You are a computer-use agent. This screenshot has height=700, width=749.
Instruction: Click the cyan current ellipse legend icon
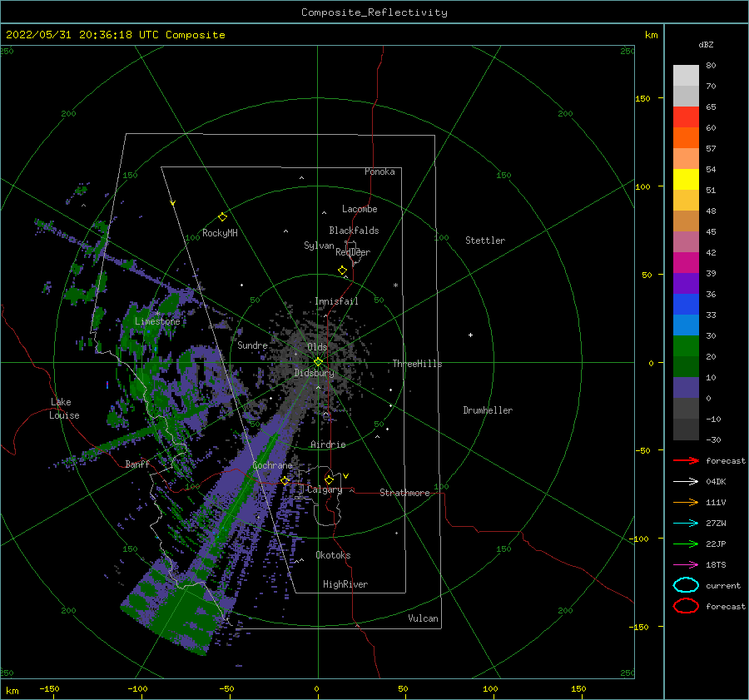point(686,585)
